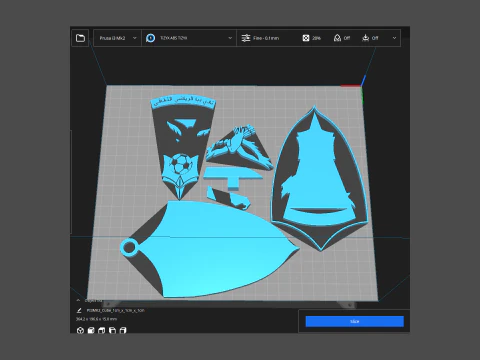480x360 pixels.
Task: Switch to the top view cube icon
Action: click(102, 330)
